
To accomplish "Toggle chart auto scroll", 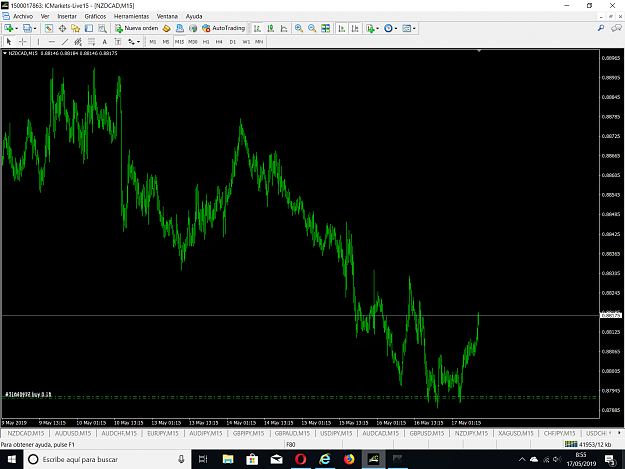I will pyautogui.click(x=342, y=28).
